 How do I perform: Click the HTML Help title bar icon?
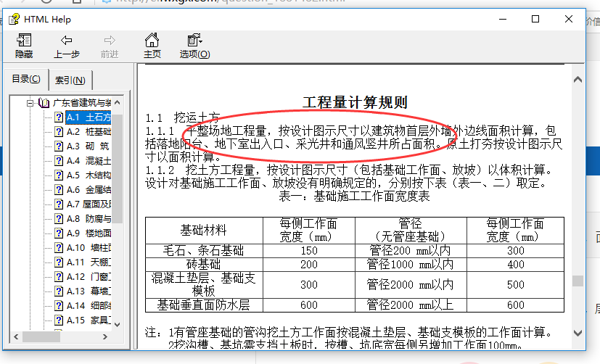pos(15,19)
